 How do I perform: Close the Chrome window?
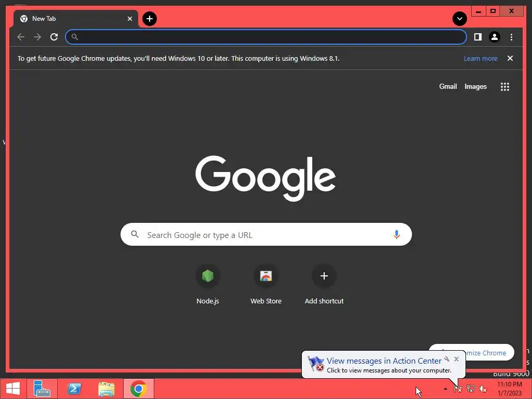click(x=512, y=11)
